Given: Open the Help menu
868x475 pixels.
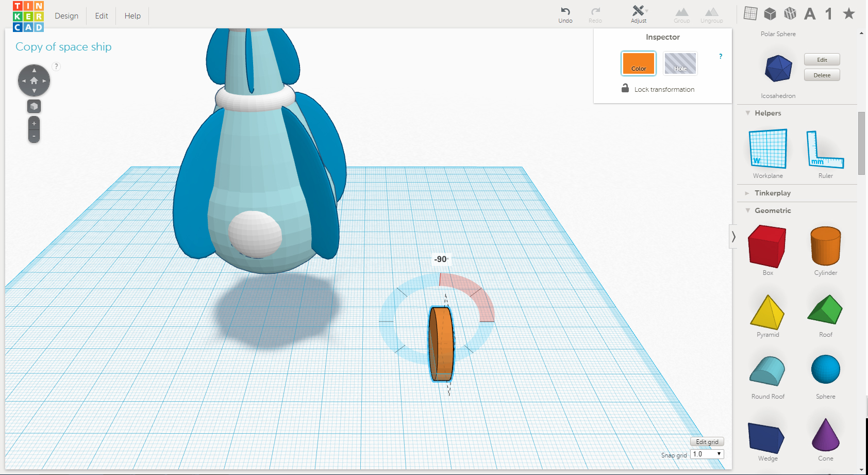Looking at the screenshot, I should pyautogui.click(x=132, y=16).
